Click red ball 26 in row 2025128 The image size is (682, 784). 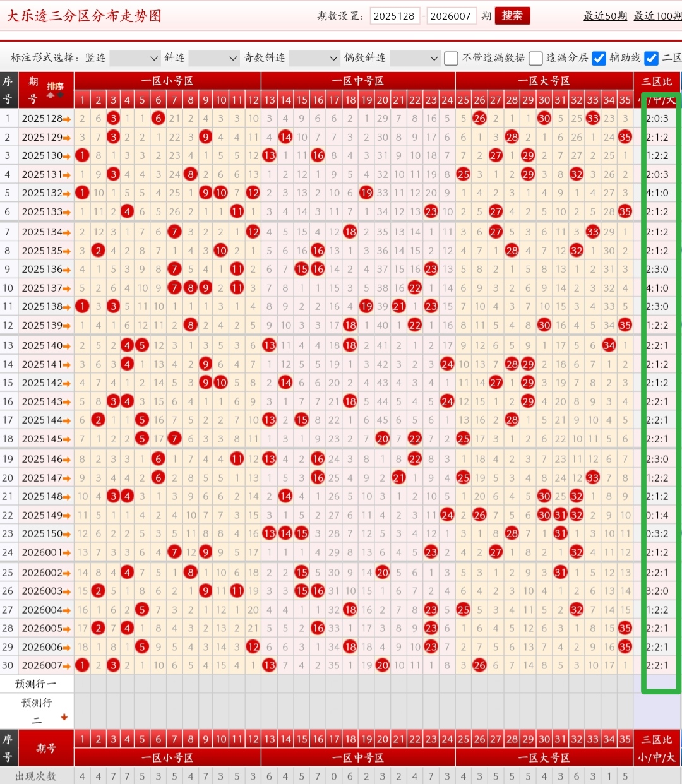[479, 118]
